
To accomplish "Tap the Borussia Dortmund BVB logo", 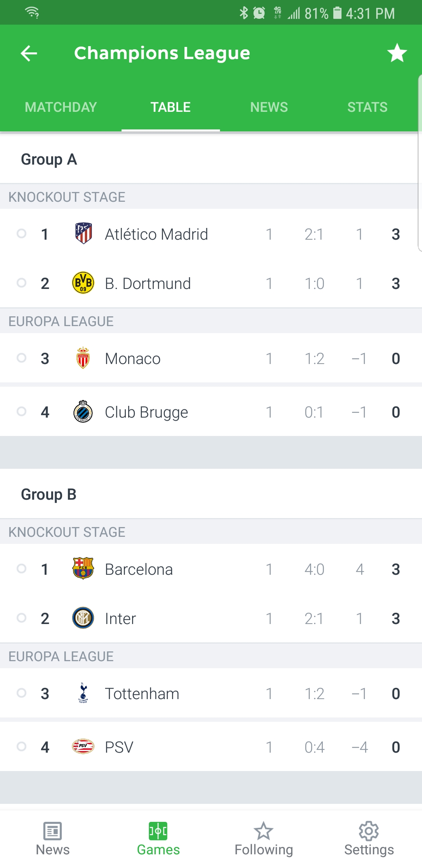I will [x=83, y=283].
